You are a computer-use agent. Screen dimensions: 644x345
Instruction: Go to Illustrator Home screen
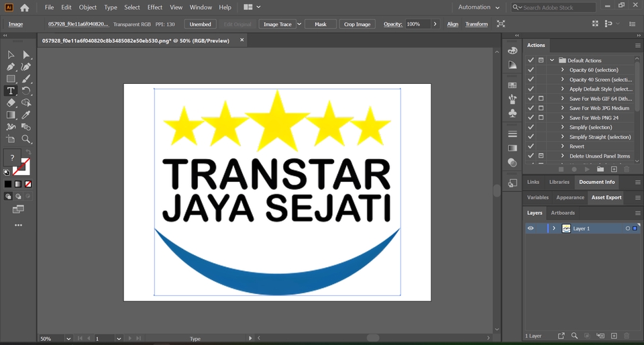(25, 7)
